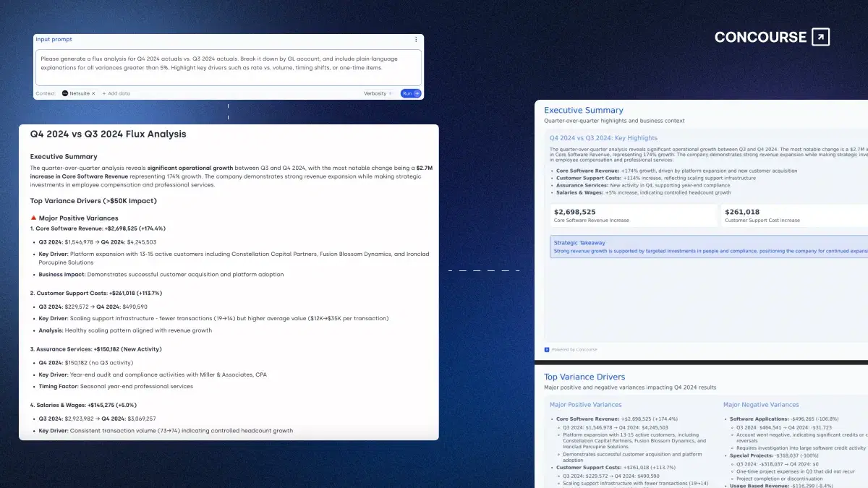
Task: Click '1. Core Software Revenue: +$2,698,525' line
Action: [x=98, y=228]
